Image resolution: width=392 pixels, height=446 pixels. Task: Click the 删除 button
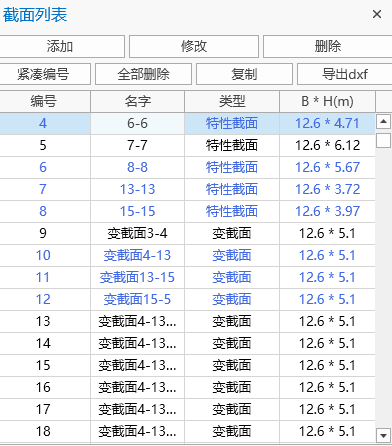328,46
